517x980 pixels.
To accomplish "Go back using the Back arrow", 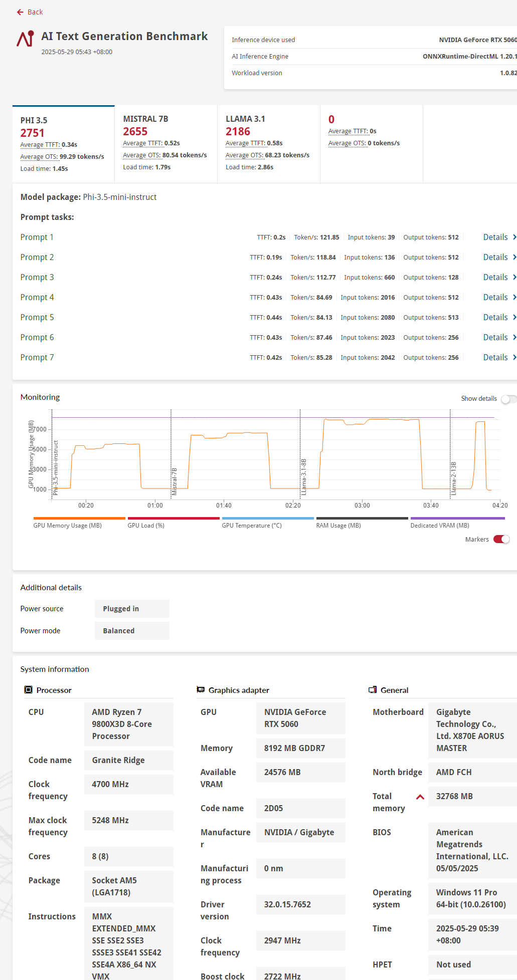I will point(30,12).
